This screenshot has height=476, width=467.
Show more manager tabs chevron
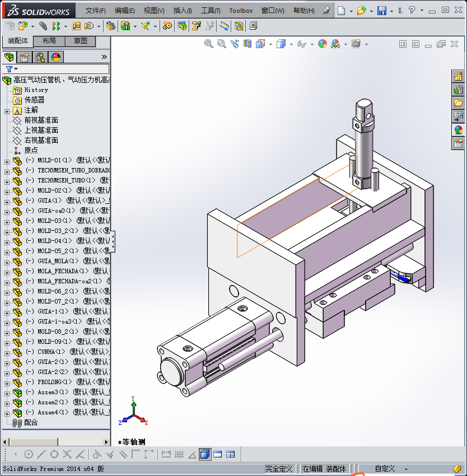coord(104,57)
